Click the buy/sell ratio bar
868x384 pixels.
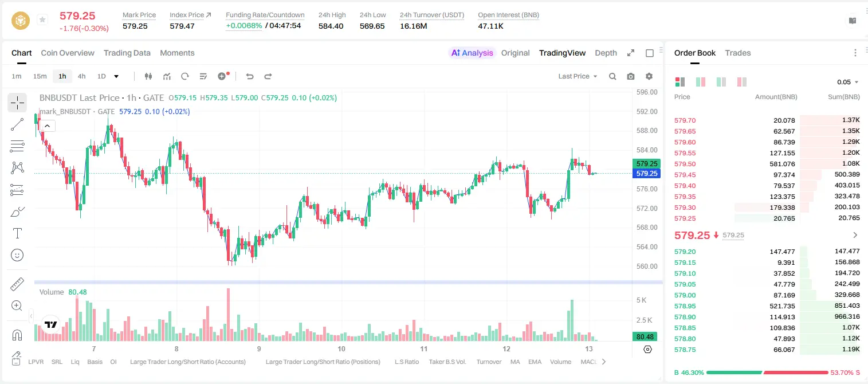point(767,373)
